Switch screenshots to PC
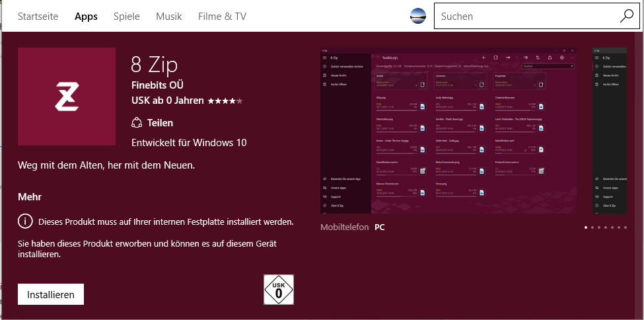644x320 pixels. click(380, 227)
